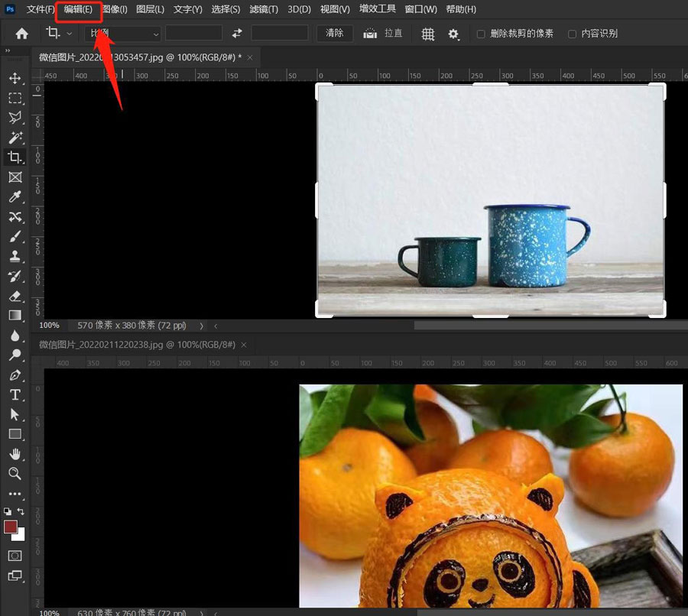Click the upper document horizontal scrollbar

(x=550, y=326)
